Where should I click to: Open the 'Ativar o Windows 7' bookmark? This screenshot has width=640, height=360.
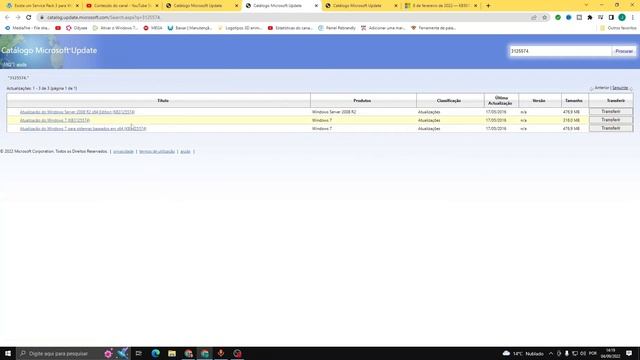coord(115,28)
